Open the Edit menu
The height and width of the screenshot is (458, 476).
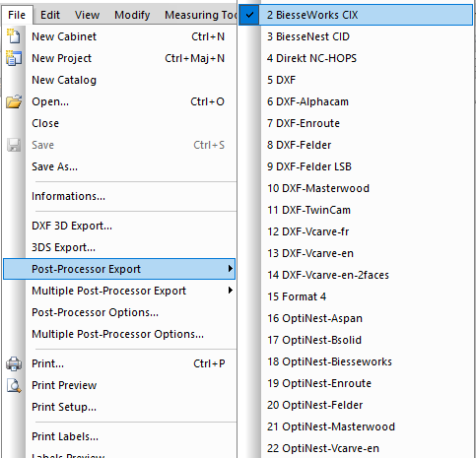(x=50, y=15)
